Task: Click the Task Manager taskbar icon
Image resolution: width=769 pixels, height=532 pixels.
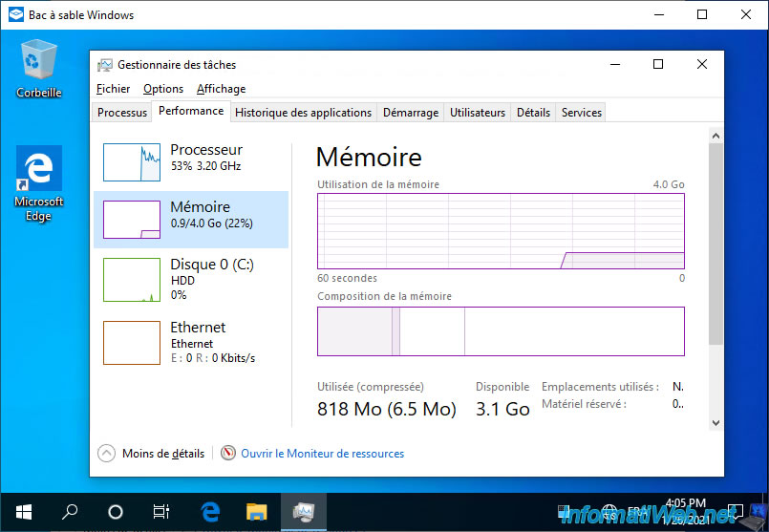Action: [303, 512]
